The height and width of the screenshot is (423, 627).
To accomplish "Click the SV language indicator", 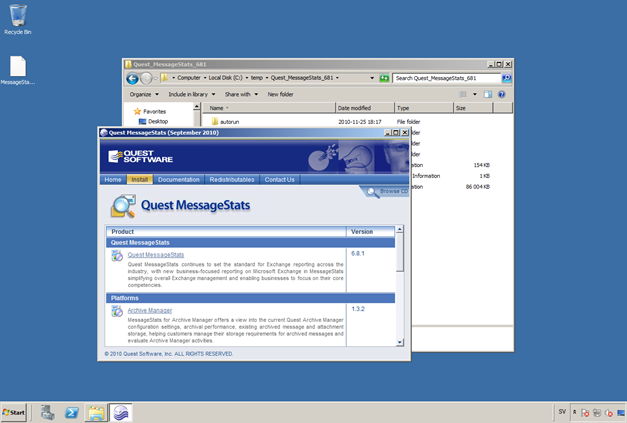I will (562, 412).
